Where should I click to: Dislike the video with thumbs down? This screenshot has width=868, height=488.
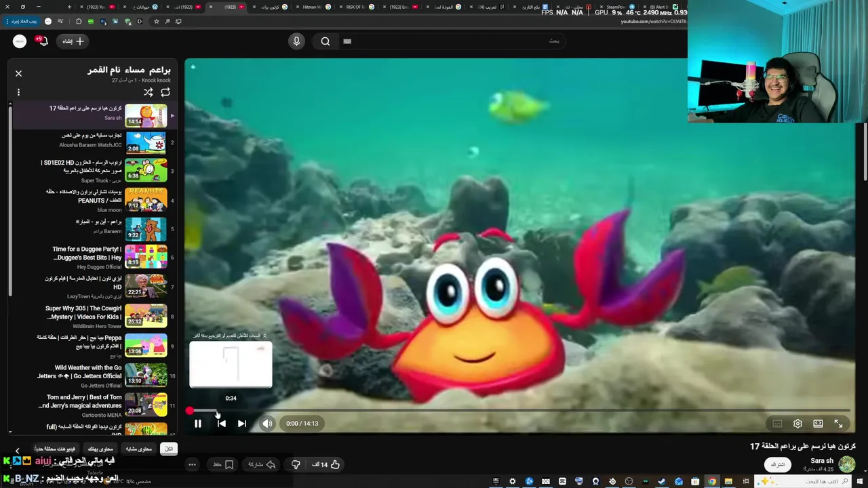(296, 464)
